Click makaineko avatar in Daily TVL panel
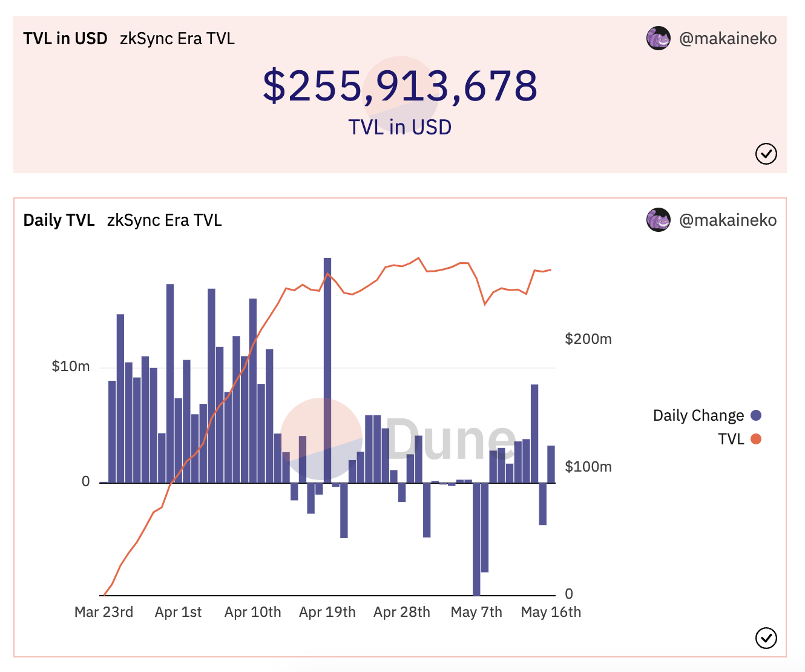Image resolution: width=805 pixels, height=672 pixels. click(x=658, y=220)
